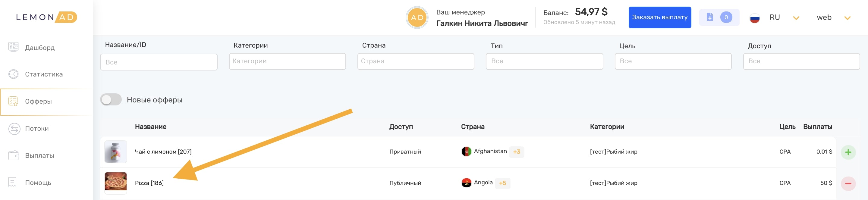
Task: Click the Offers sidebar icon
Action: click(x=14, y=101)
